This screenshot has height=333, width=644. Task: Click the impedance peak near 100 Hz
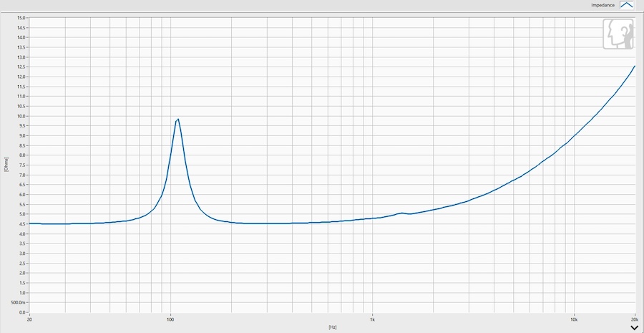pos(178,119)
